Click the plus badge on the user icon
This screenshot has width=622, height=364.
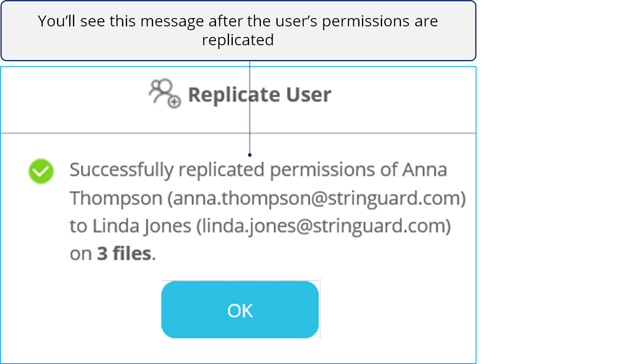click(174, 102)
